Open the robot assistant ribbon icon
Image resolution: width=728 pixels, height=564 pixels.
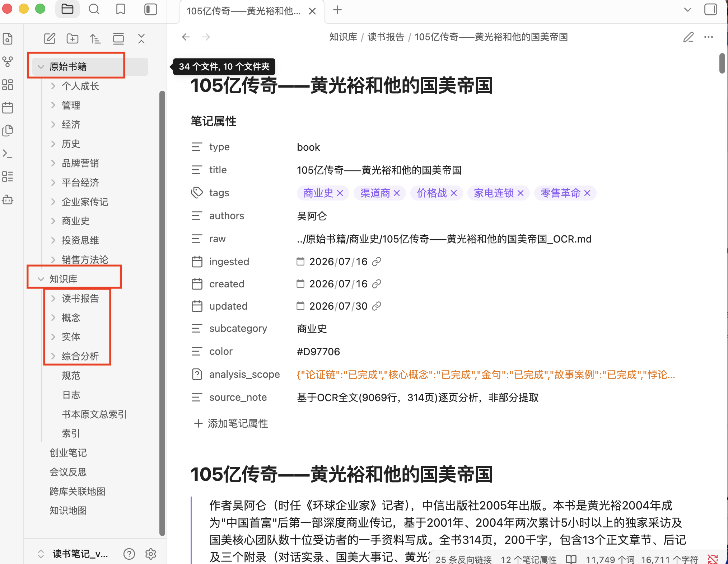coord(8,199)
